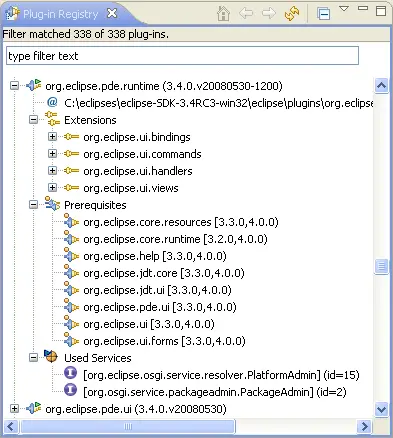Click the vertical scrollbar thumb
Image resolution: width=393 pixels, height=438 pixels.
point(381,266)
